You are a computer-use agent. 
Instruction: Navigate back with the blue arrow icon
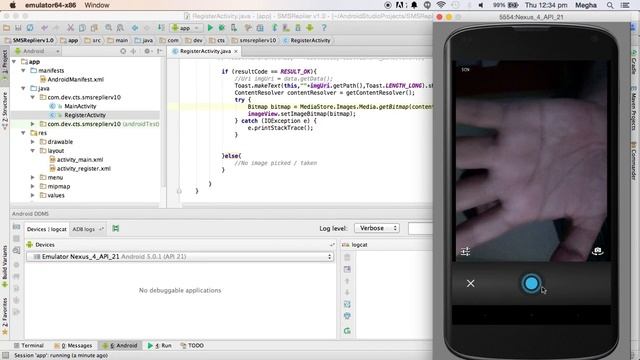(x=135, y=28)
